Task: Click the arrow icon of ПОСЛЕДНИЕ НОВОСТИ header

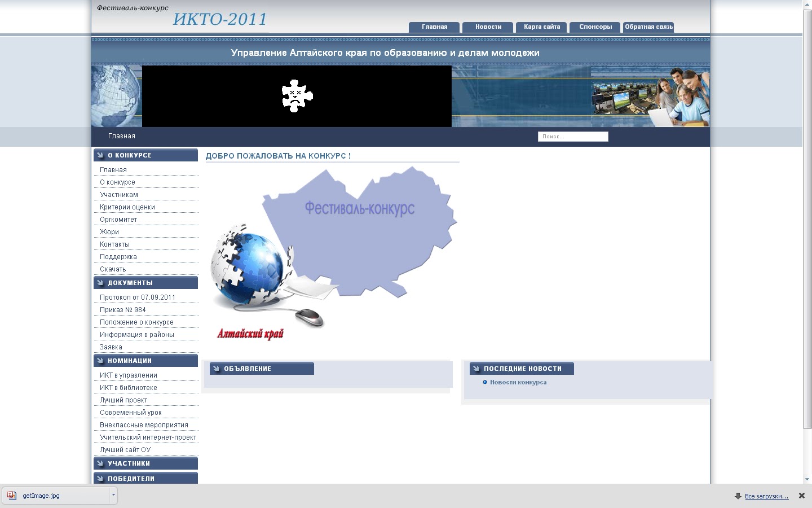Action: pos(476,369)
